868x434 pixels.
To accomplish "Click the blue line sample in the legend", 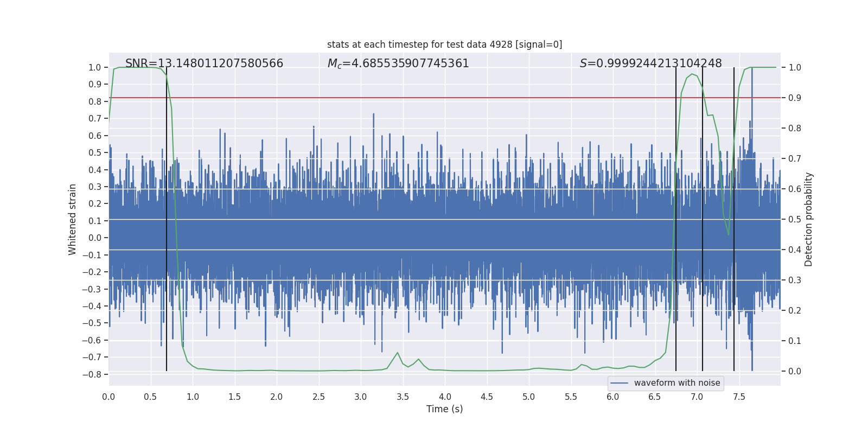I will (x=619, y=383).
